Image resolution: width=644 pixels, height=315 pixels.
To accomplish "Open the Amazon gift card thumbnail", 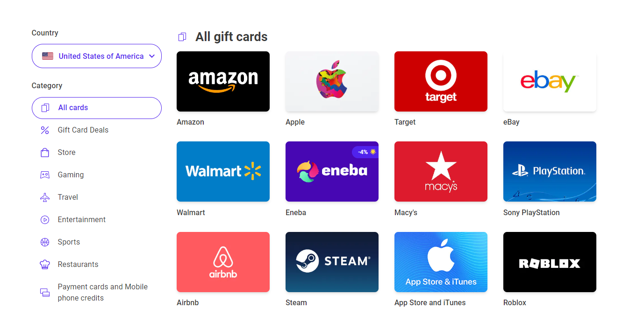I will coord(223,81).
